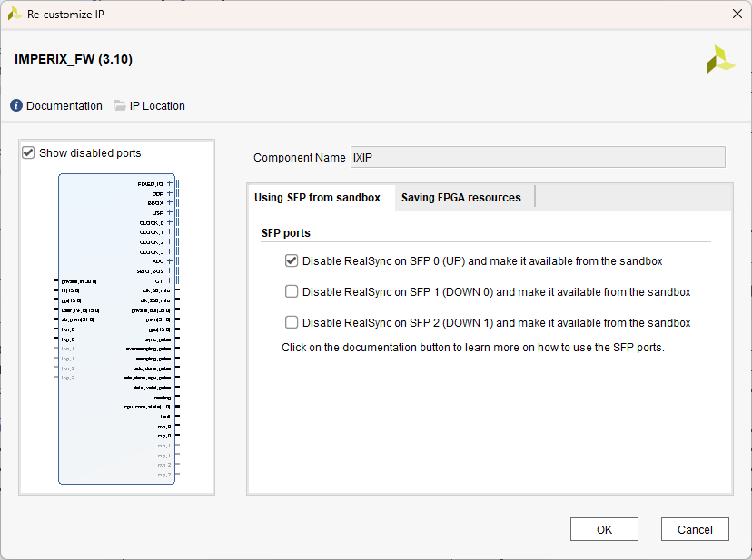The width and height of the screenshot is (752, 560).
Task: Expand the FIXED_IO interface plus sign
Action: pyautogui.click(x=169, y=183)
